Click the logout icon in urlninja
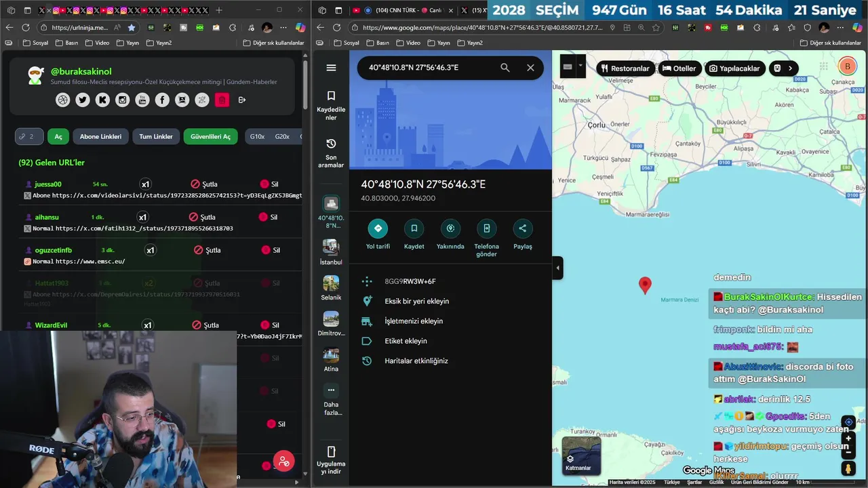This screenshot has width=868, height=488. coord(242,100)
